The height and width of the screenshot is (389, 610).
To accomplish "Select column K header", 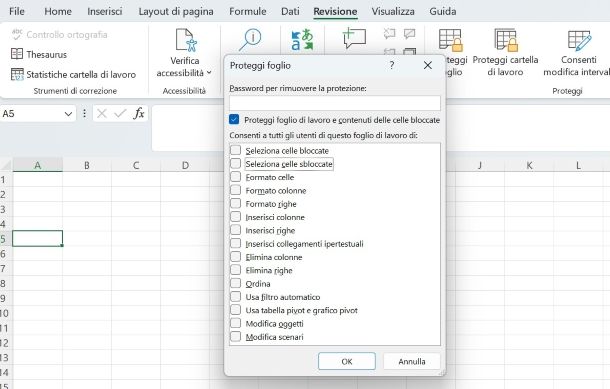I will tap(529, 165).
